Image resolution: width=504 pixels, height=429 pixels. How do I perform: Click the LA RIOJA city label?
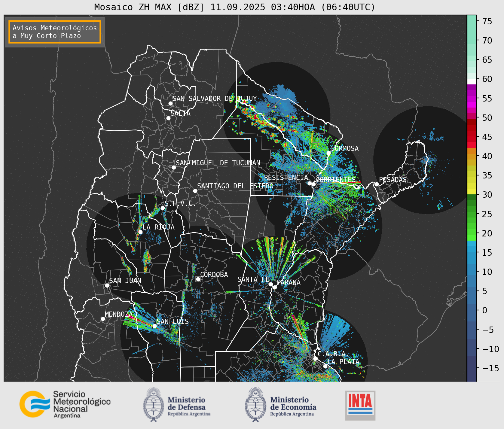coord(158,227)
